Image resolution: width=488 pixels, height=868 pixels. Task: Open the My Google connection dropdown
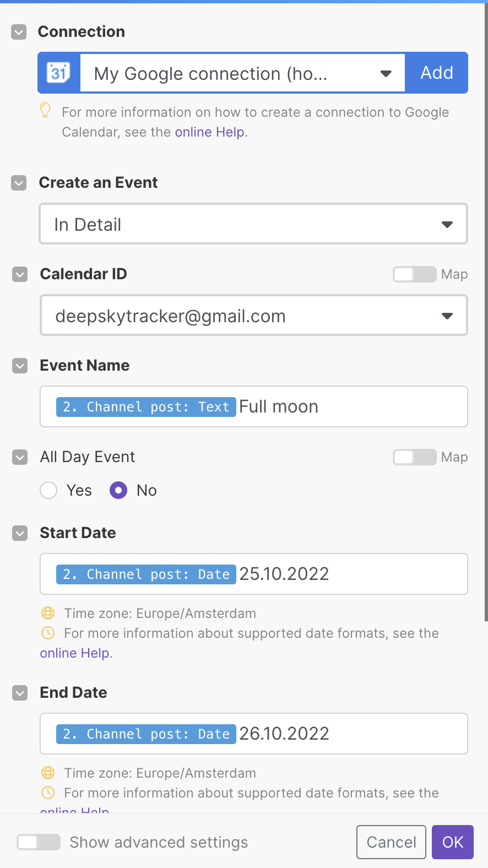pos(386,72)
